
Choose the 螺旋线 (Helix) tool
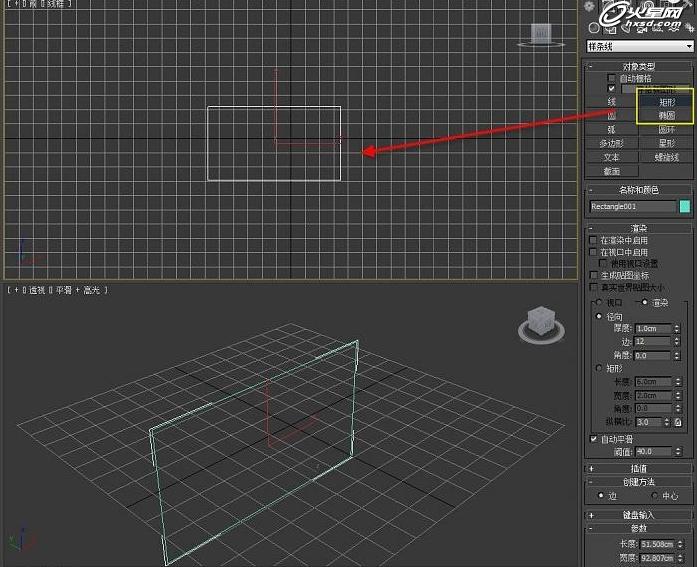point(665,157)
